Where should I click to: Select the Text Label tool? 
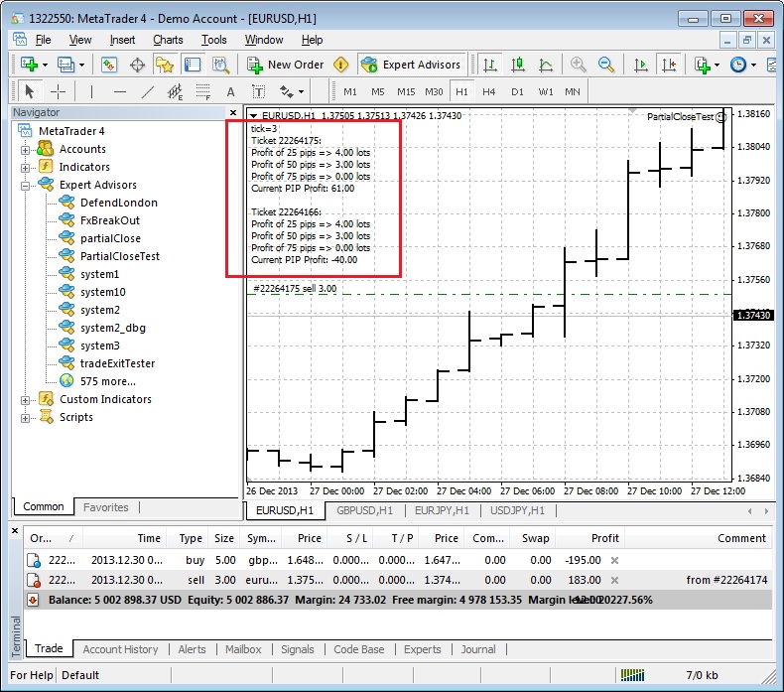258,91
